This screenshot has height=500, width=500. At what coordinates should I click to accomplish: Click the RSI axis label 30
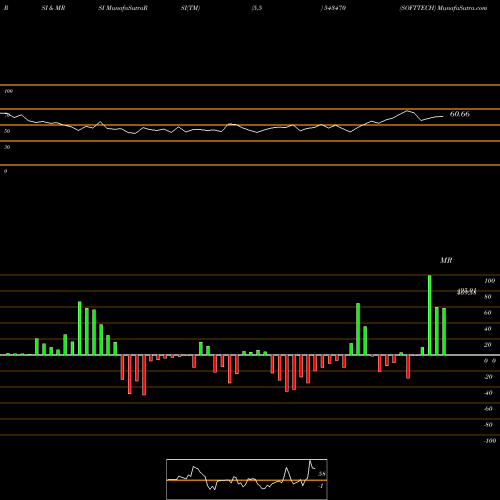click(7, 147)
